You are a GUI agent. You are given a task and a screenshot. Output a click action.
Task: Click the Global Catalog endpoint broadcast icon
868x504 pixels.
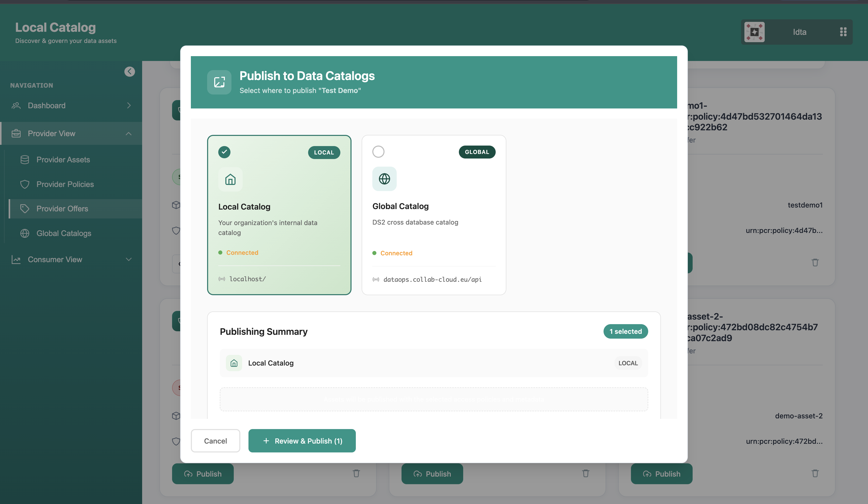click(376, 280)
